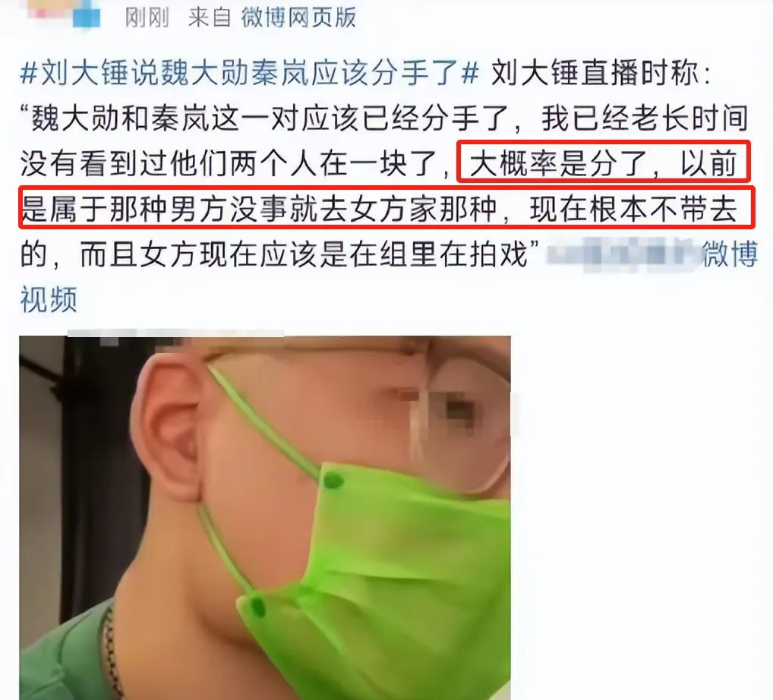This screenshot has height=700, width=773.
Task: Click the red-boxed text 大概率是分了，以前
Action: click(x=604, y=162)
